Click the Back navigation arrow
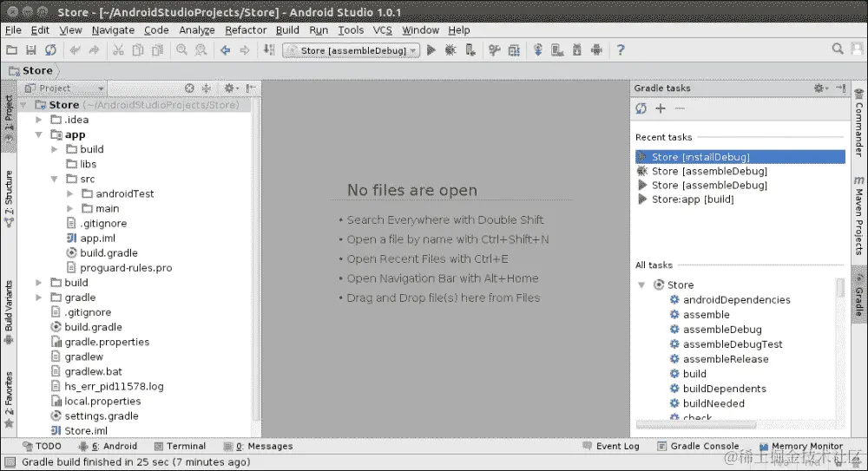 226,50
